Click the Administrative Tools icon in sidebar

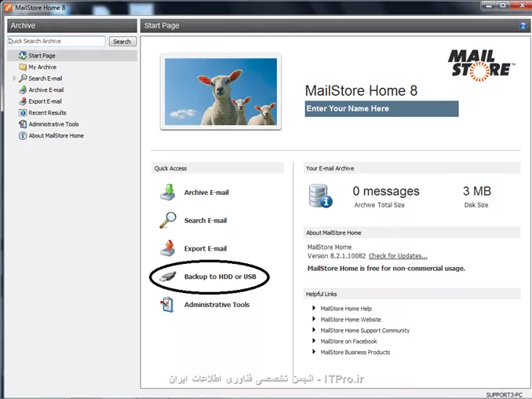(x=23, y=124)
